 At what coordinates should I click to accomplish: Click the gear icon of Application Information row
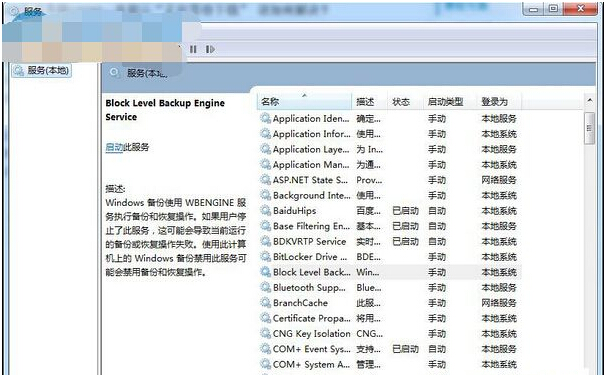266,134
